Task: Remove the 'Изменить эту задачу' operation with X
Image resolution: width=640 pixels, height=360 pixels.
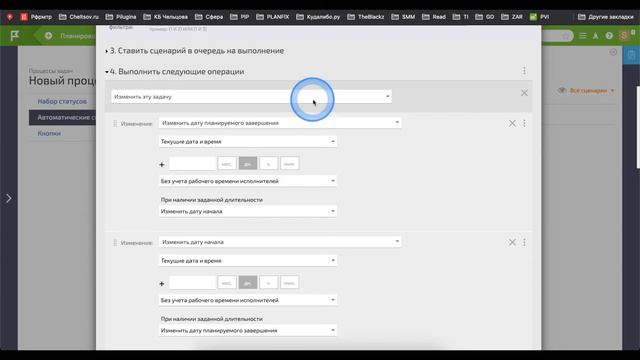Action: pos(524,93)
